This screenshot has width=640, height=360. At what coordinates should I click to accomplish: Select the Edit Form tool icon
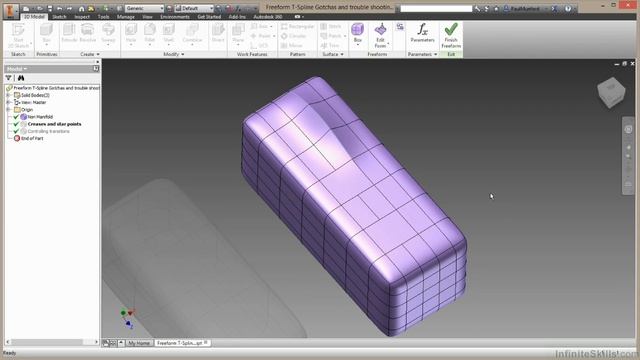click(x=380, y=29)
